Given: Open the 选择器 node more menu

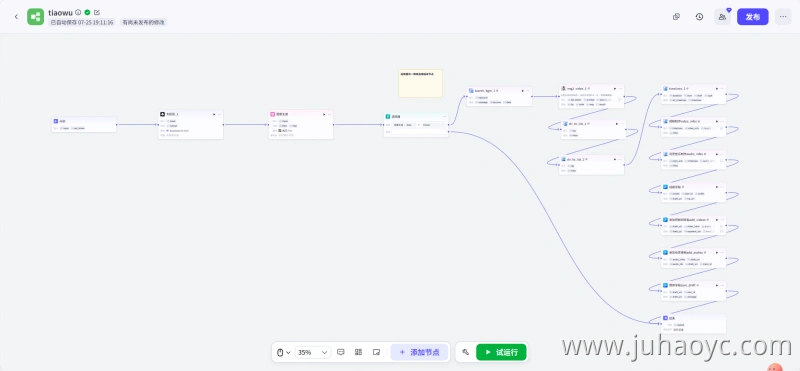Looking at the screenshot, I should point(445,116).
